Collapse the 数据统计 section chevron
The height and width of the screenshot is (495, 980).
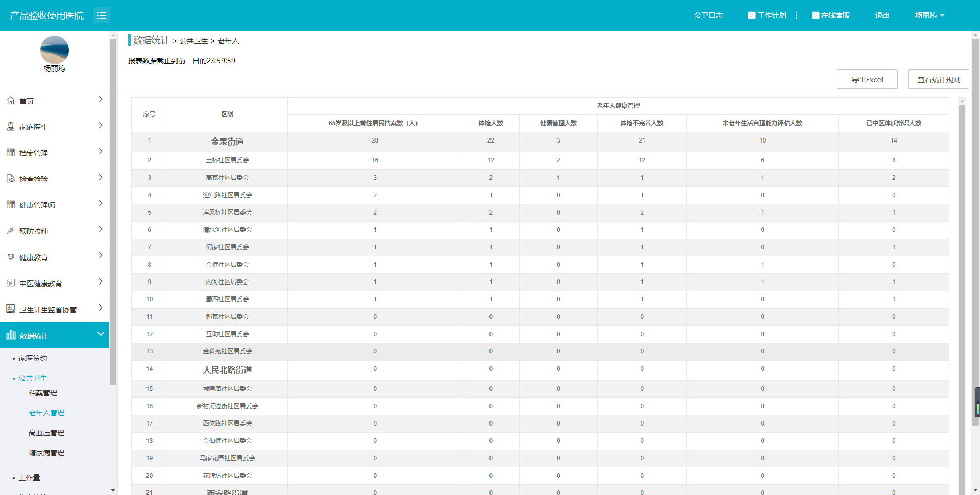click(101, 334)
